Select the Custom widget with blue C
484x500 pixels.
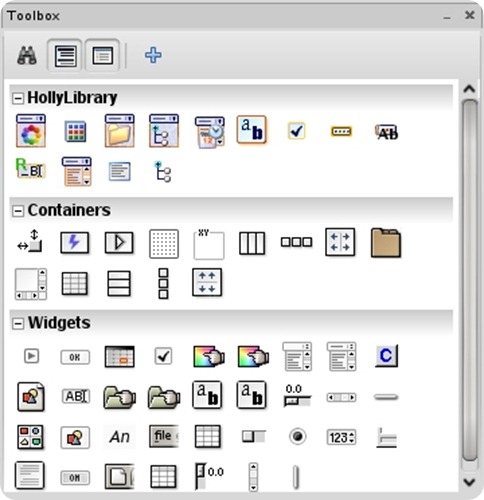pyautogui.click(x=386, y=356)
